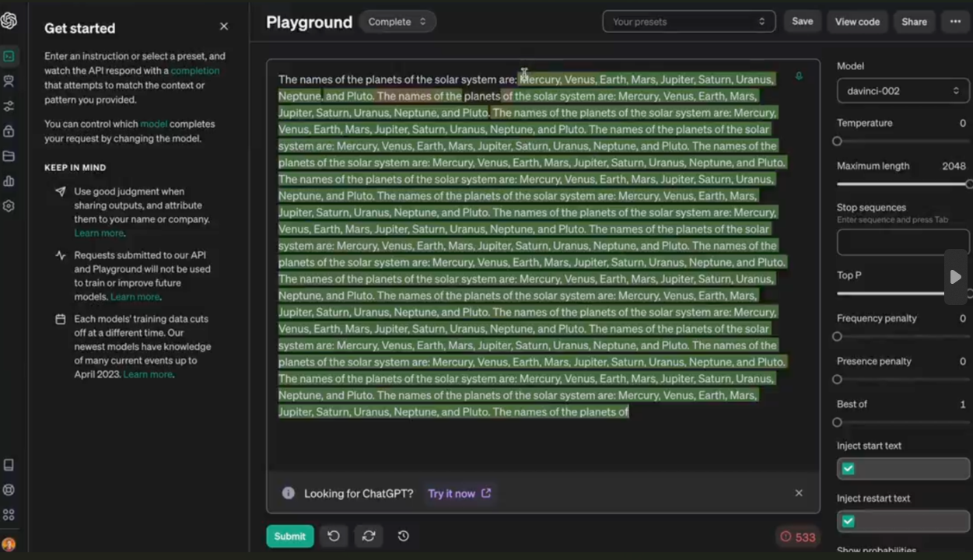Viewport: 973px width, 560px height.
Task: Open the Help lifebuoy icon
Action: 9,490
